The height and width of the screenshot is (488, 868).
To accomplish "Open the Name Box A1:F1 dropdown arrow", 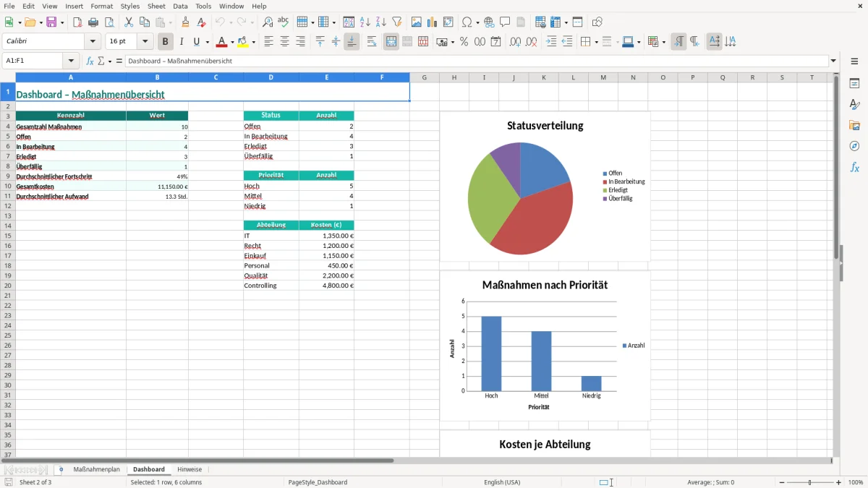I will (x=71, y=61).
